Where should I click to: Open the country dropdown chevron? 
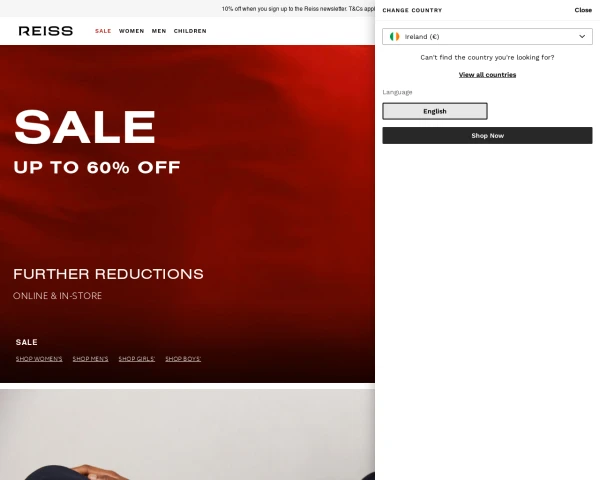click(x=582, y=36)
